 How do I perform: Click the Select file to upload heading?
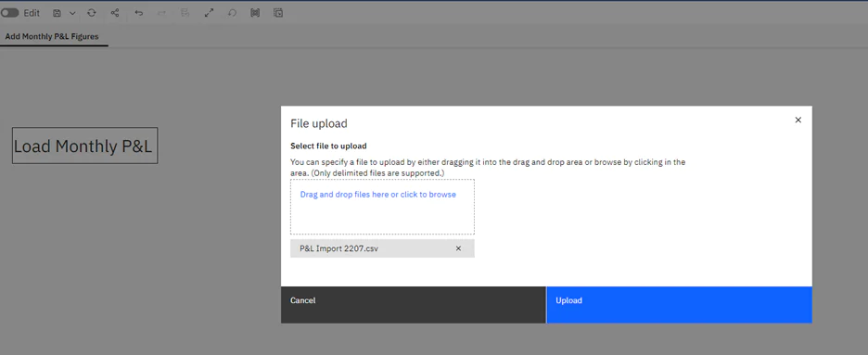coord(329,146)
